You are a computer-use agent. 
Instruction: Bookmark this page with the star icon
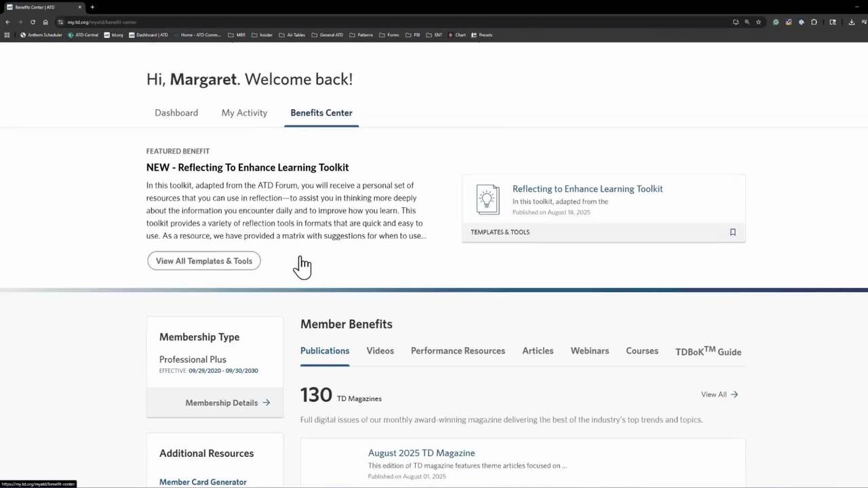coord(759,22)
